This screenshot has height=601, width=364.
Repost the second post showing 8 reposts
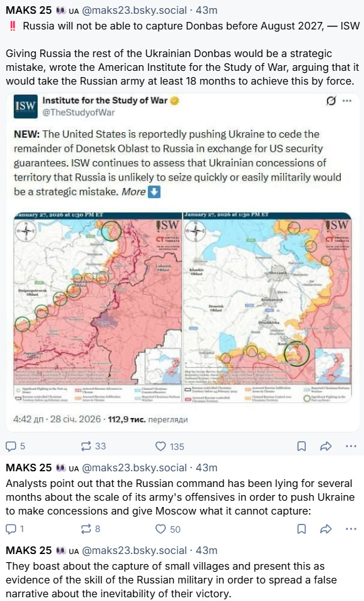(91, 529)
